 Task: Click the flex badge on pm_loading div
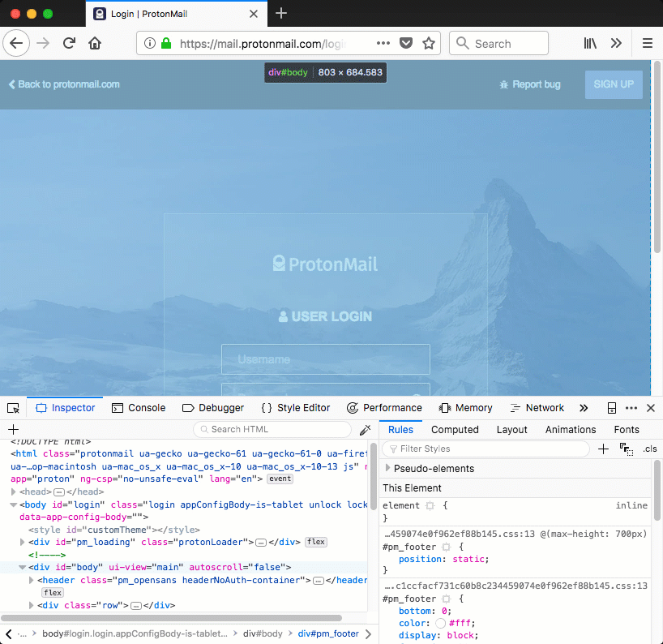pos(316,542)
